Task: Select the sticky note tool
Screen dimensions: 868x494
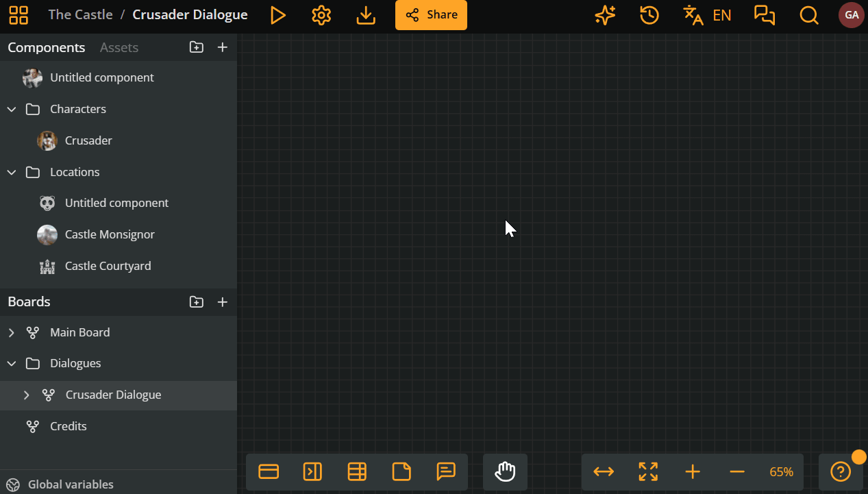Action: pos(401,471)
